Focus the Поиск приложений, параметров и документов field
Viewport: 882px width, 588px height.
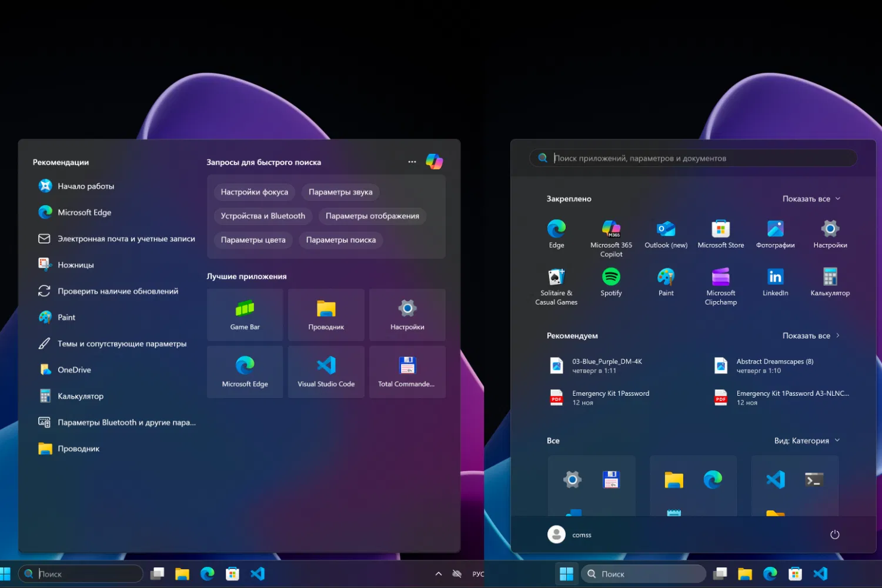click(x=693, y=158)
